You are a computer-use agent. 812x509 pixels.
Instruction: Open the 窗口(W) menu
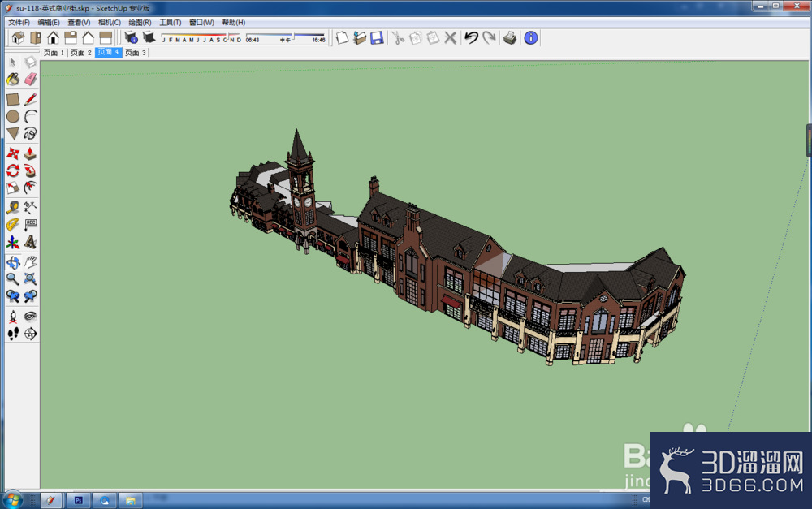click(x=201, y=22)
